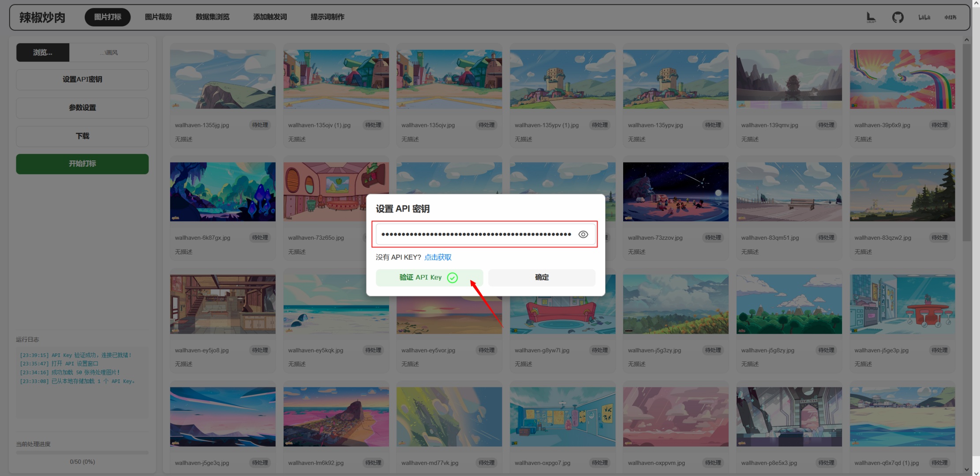The width and height of the screenshot is (980, 476).
Task: Open the 参数设置 panel button
Action: point(82,108)
